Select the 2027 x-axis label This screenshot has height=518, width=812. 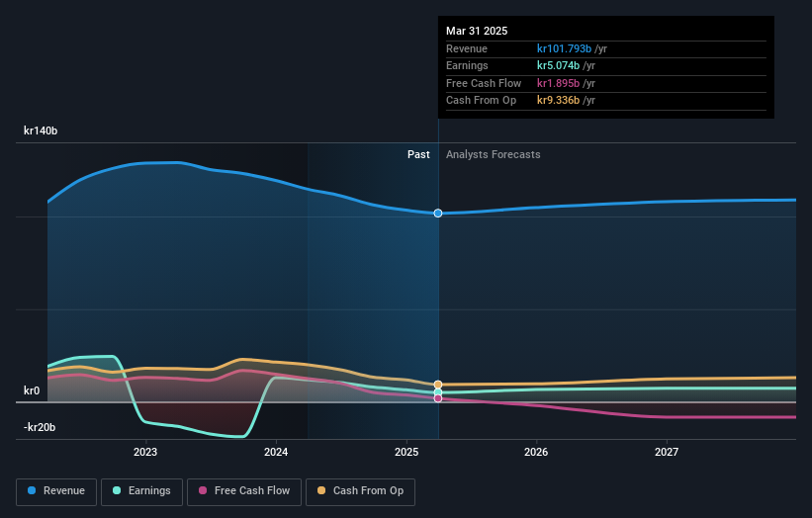tap(667, 452)
